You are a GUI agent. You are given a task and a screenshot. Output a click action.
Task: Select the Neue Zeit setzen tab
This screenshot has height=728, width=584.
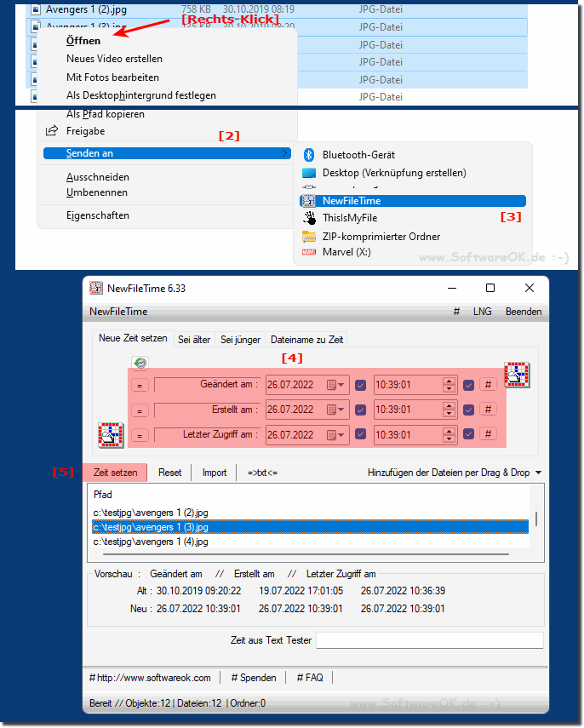133,339
